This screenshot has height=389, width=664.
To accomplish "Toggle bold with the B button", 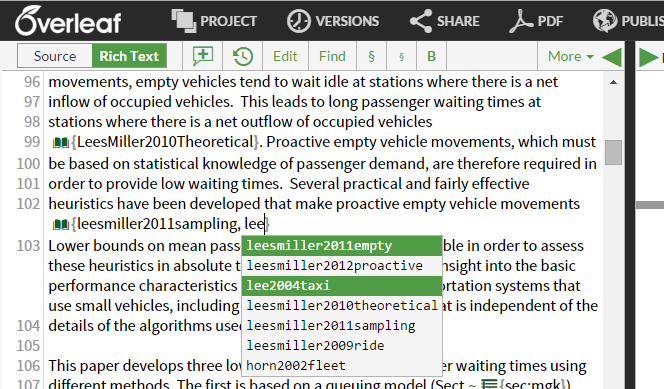I will pos(432,56).
